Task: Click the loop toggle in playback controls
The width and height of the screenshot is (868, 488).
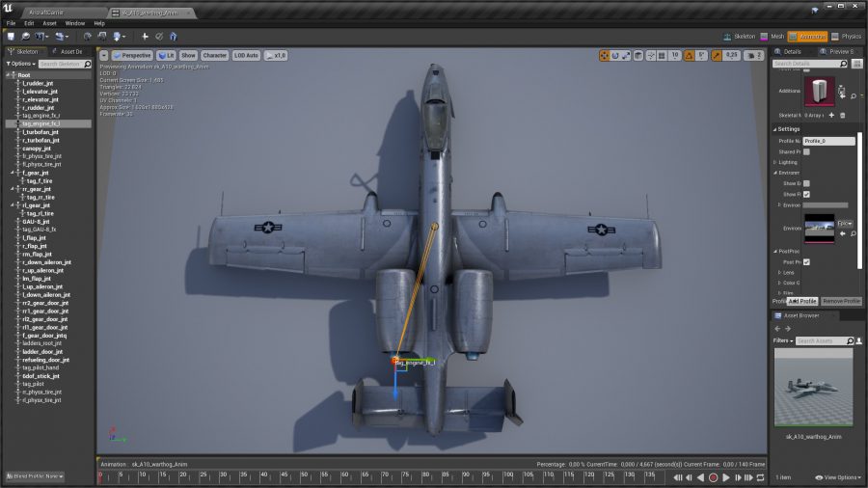Action: (x=761, y=477)
